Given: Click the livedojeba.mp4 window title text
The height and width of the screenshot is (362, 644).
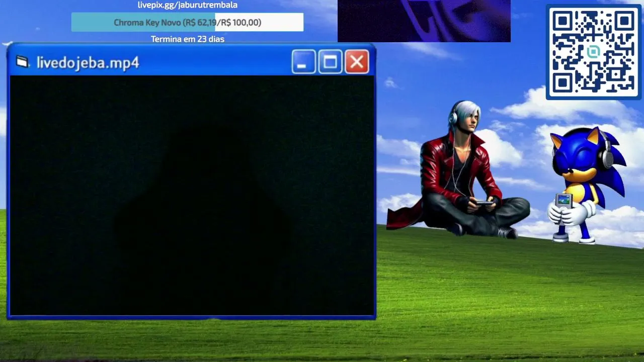Looking at the screenshot, I should pyautogui.click(x=88, y=63).
